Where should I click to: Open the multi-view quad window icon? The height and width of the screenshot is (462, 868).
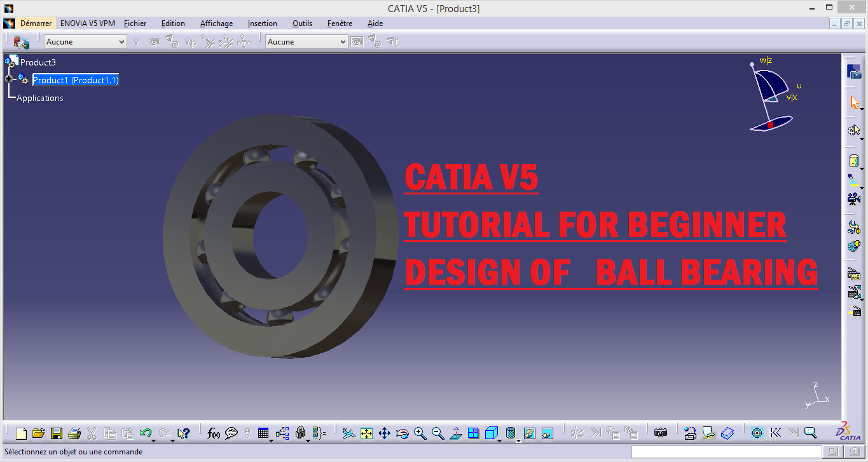tap(473, 433)
